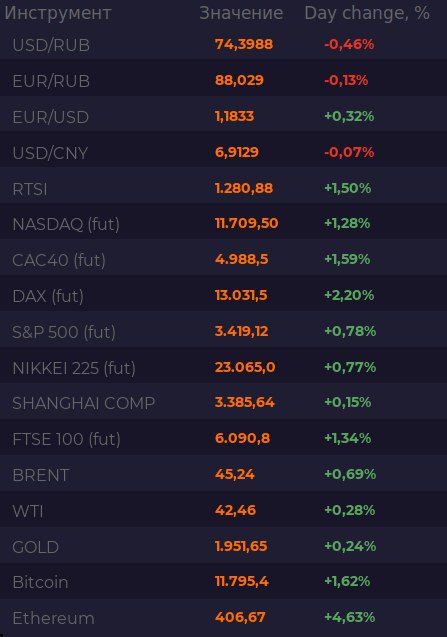Viewport: 447px width, 637px height.
Task: Select the EUR/USD pair label
Action: tap(51, 117)
